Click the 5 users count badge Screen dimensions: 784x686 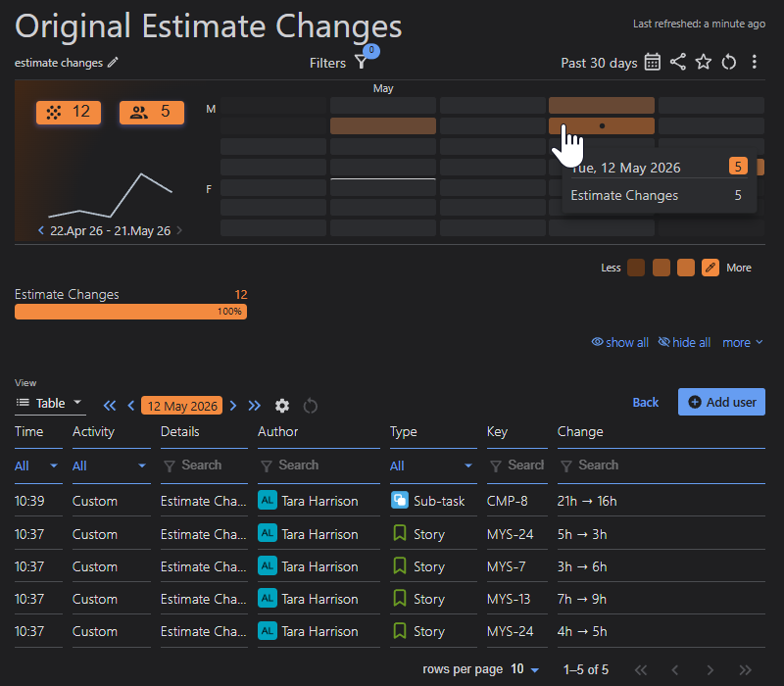(x=152, y=112)
